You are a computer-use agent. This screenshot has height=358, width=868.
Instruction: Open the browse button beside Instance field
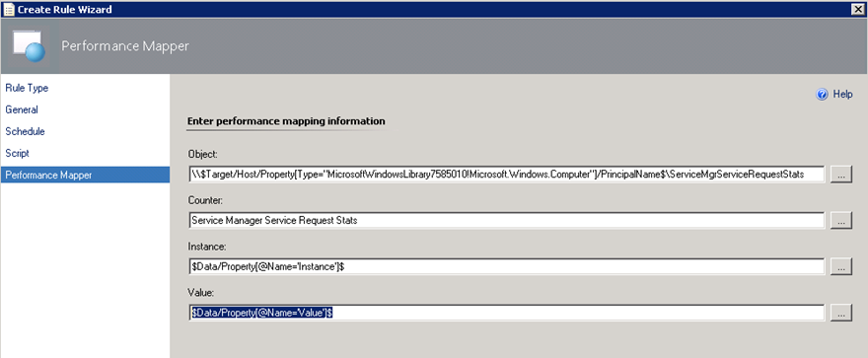point(840,266)
